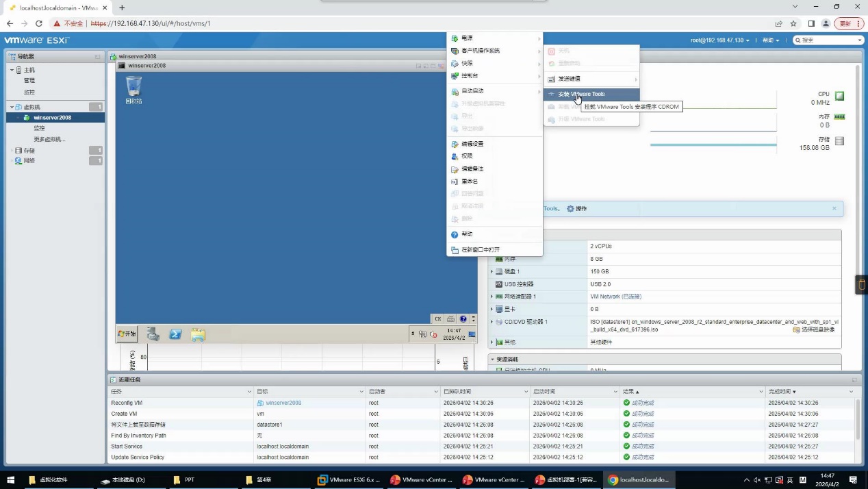Open the Recycle Bin icon in console
The image size is (868, 489).
133,90
